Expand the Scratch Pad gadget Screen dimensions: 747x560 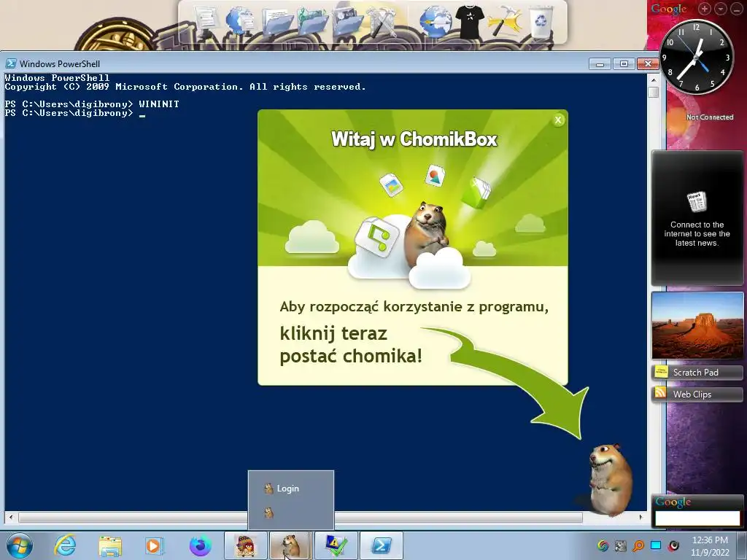click(697, 373)
